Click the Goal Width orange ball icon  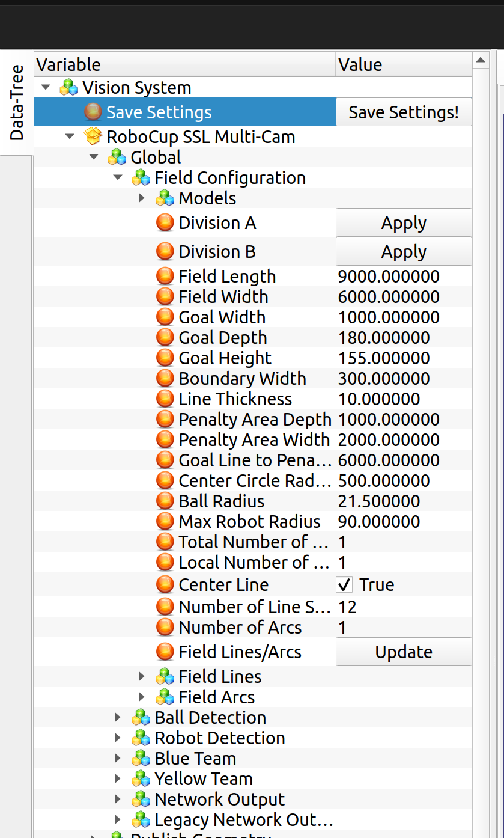click(x=165, y=317)
